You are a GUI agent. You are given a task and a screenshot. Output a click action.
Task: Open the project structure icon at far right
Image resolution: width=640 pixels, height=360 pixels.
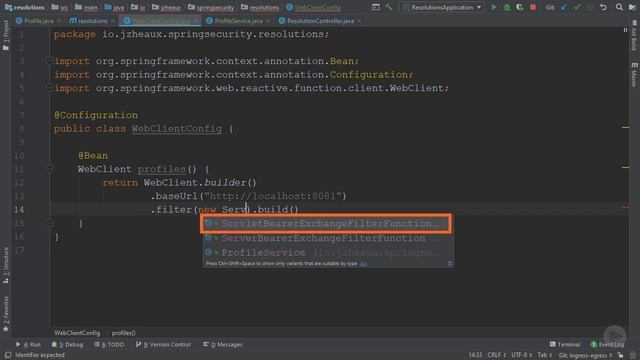[632, 7]
